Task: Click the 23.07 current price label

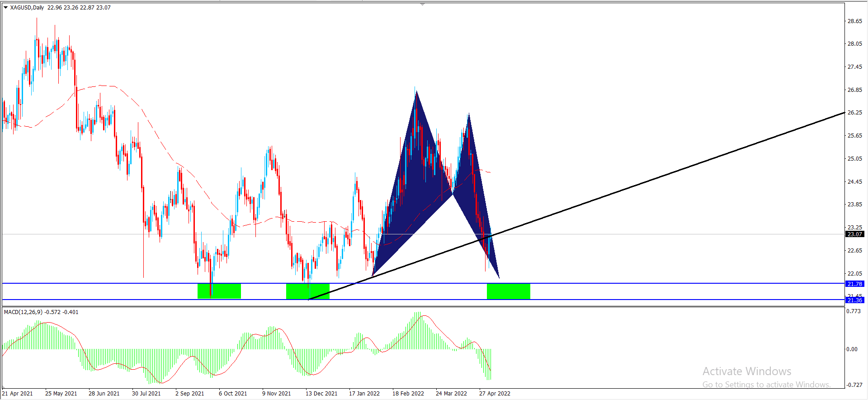Action: tap(854, 234)
